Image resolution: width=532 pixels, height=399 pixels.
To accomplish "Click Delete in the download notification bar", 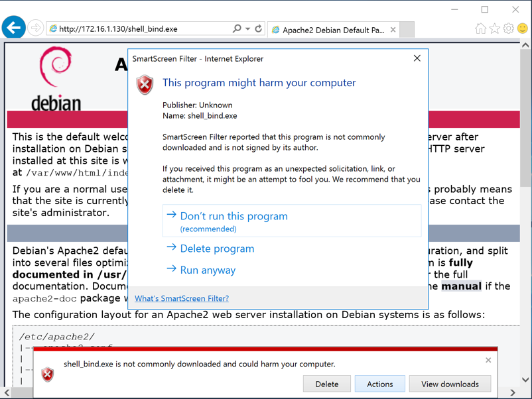I will click(327, 384).
